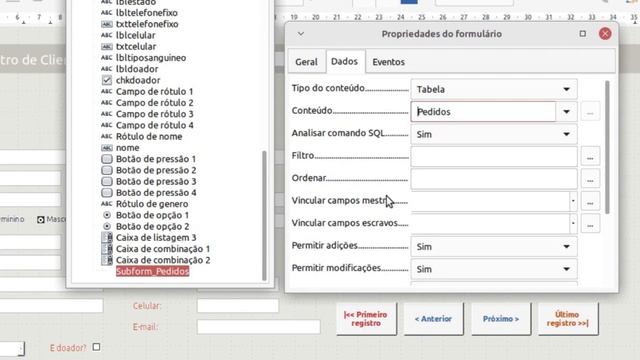Screen dimensions: 640x360
Task: Select lbltelefonefixo in the navigator
Action: coord(139,13)
